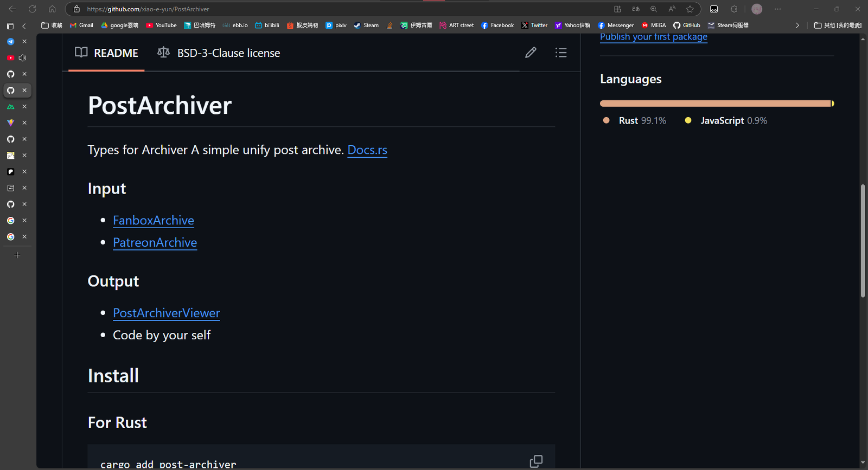Click the translate page icon in the address bar
The height and width of the screenshot is (470, 868).
click(636, 9)
